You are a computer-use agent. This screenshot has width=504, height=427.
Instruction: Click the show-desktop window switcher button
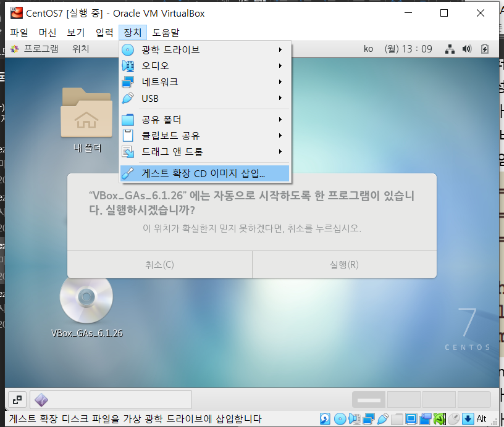click(17, 400)
